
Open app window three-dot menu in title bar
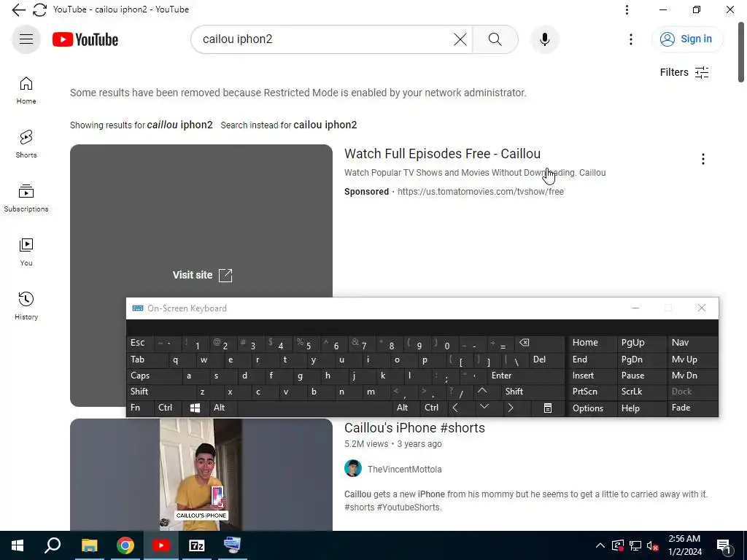[627, 9]
